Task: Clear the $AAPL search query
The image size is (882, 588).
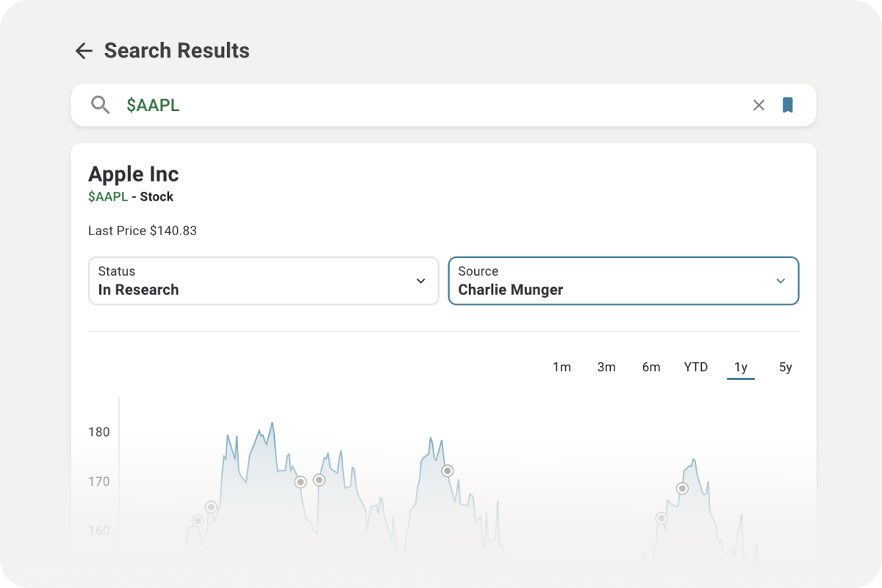Action: click(759, 105)
